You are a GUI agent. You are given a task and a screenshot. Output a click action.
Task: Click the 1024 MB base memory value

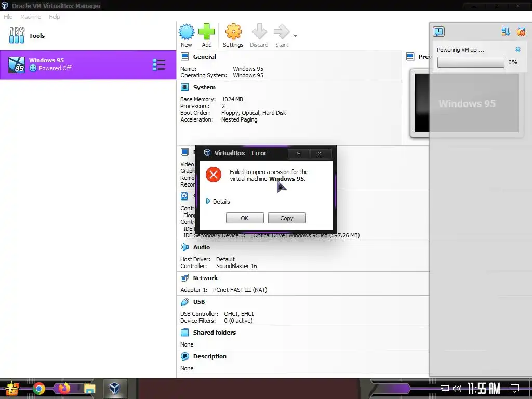pyautogui.click(x=232, y=99)
